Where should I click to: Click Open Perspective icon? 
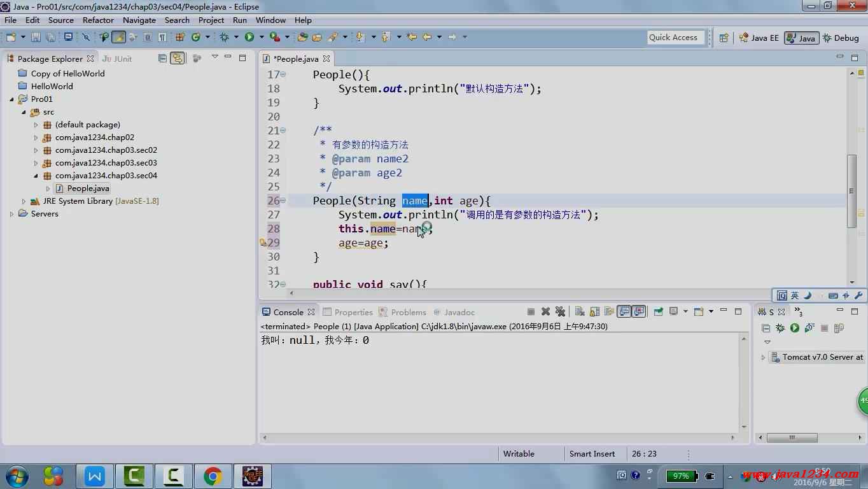point(724,38)
